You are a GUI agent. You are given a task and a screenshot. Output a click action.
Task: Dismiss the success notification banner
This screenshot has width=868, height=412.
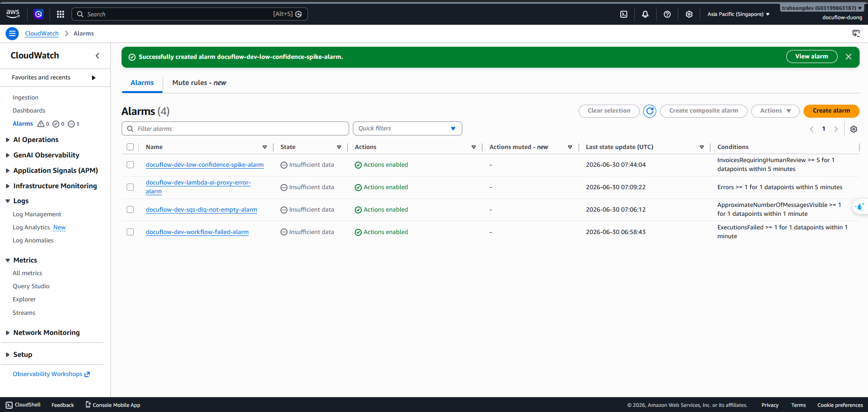tap(848, 57)
